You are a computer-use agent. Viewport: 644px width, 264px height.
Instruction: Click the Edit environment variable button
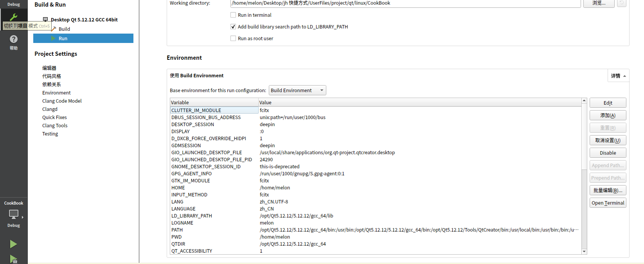pos(608,103)
